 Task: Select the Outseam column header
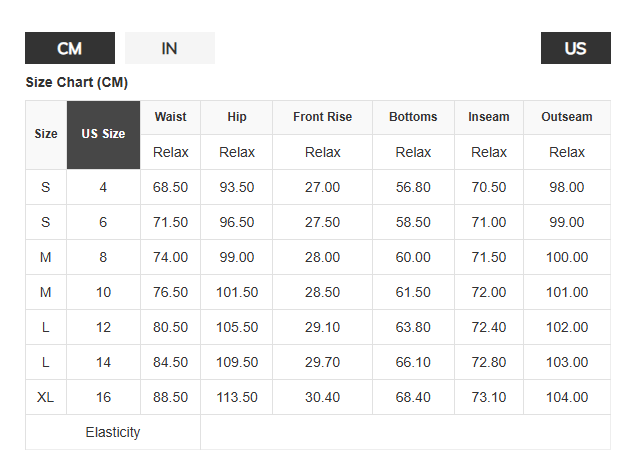pos(567,117)
